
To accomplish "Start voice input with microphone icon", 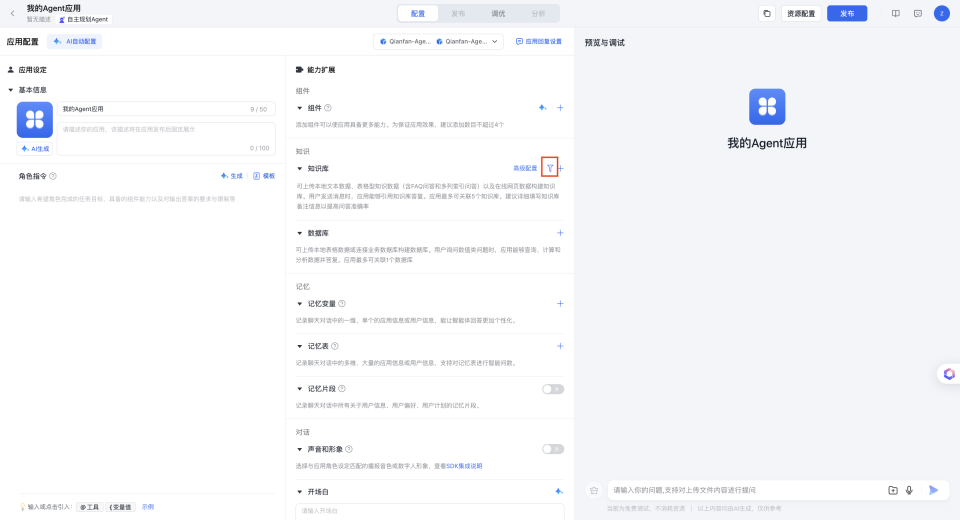I will [909, 490].
